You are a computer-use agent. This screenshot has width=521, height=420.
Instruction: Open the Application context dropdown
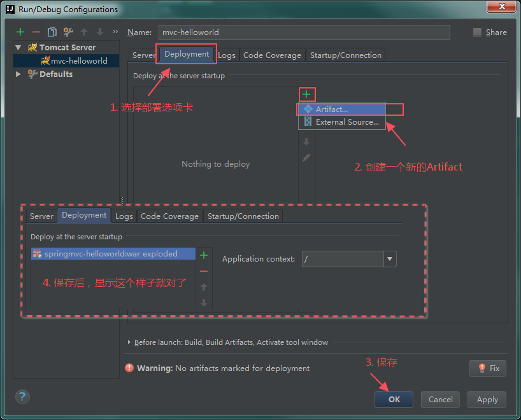389,259
